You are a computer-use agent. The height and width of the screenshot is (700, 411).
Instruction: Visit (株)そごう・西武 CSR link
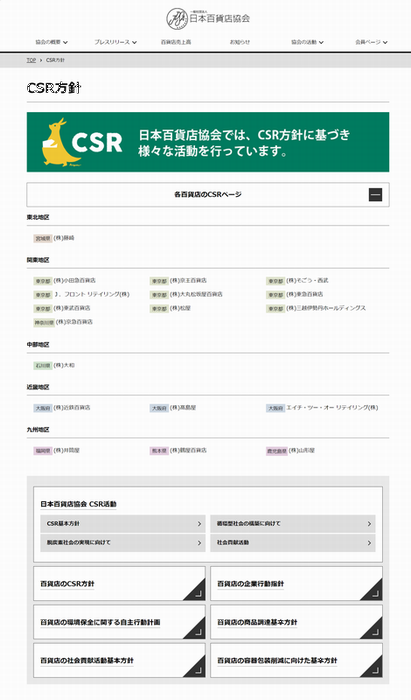tap(307, 280)
